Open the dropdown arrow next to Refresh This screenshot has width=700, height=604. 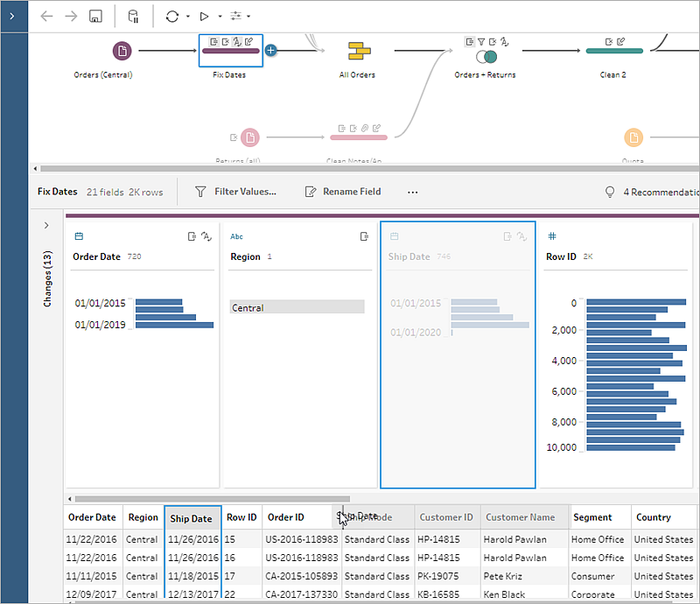(188, 17)
